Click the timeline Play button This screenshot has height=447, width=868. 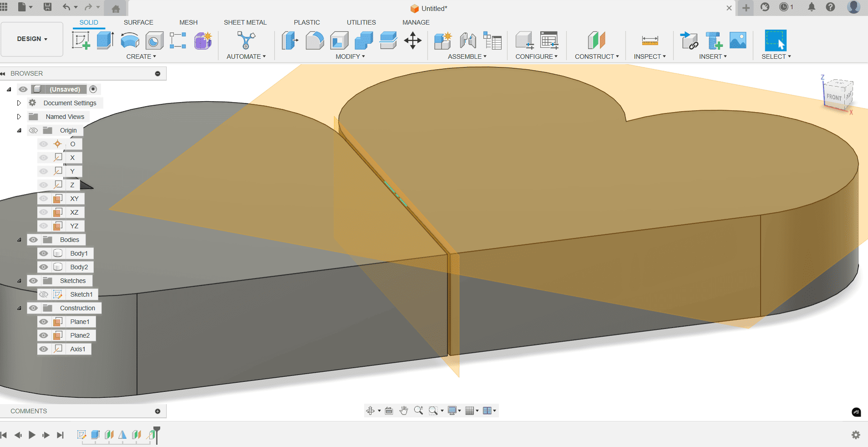click(32, 435)
